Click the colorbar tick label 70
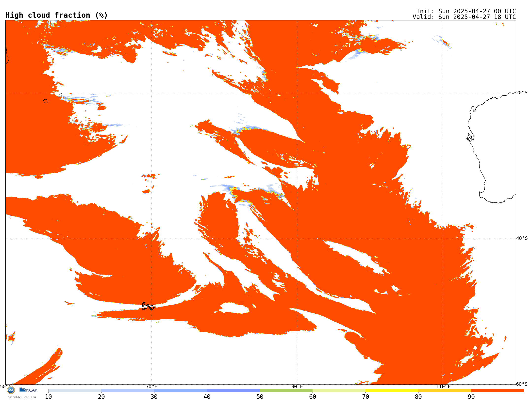Image resolution: width=532 pixels, height=400 pixels. (x=366, y=397)
